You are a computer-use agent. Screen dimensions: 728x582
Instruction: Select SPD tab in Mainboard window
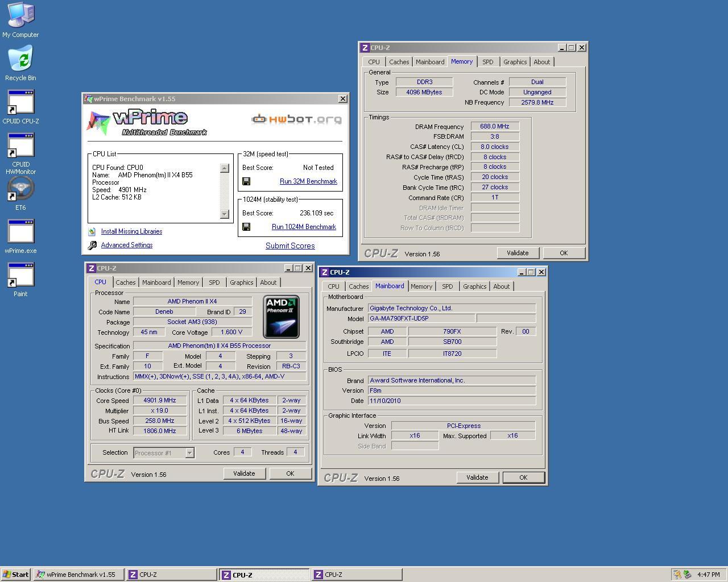click(x=448, y=286)
